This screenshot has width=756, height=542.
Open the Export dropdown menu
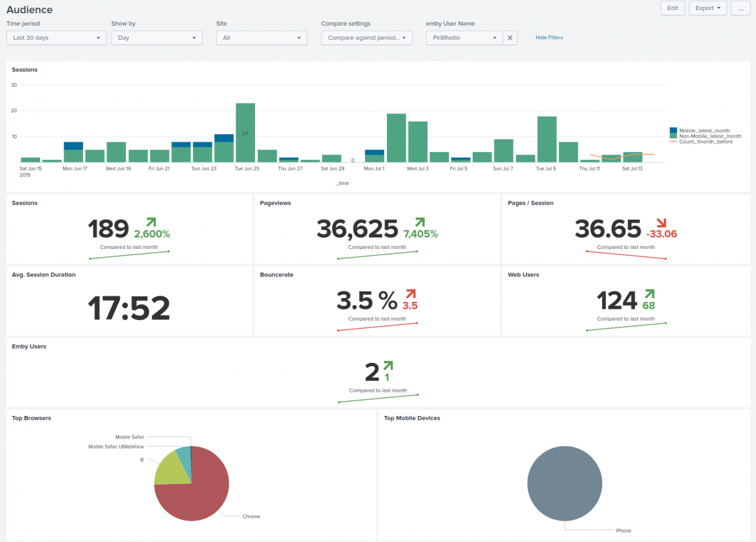(707, 8)
